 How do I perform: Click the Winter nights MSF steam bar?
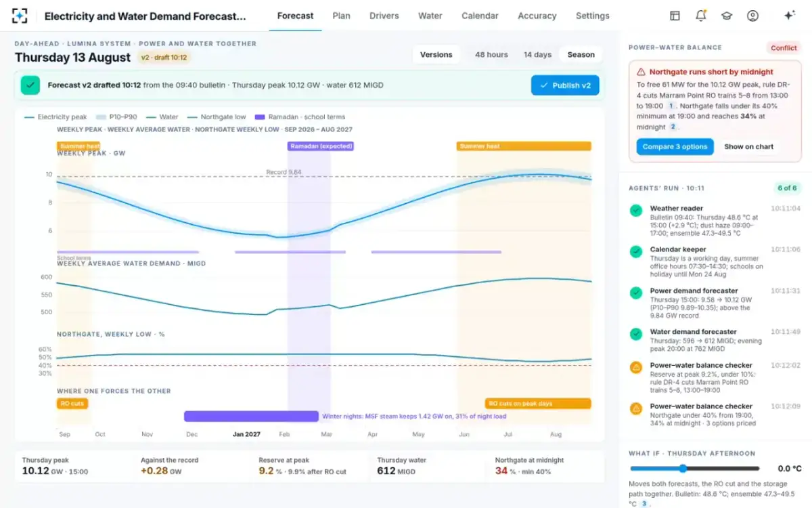tap(251, 416)
